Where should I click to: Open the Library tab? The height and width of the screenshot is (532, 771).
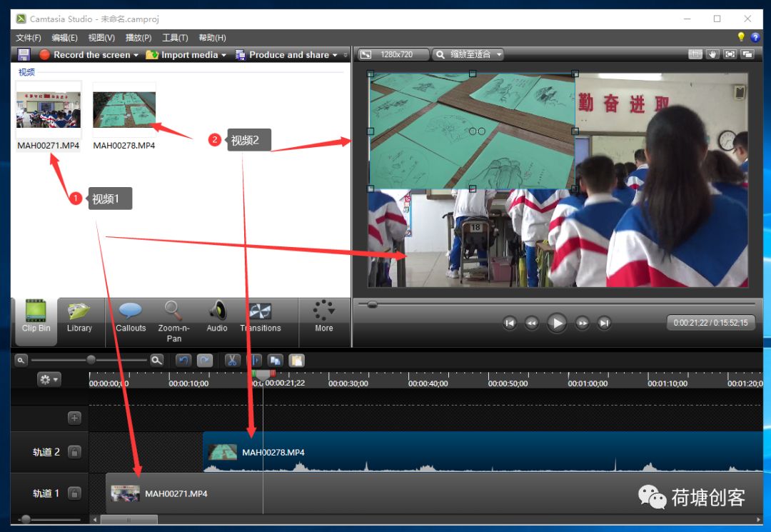79,318
